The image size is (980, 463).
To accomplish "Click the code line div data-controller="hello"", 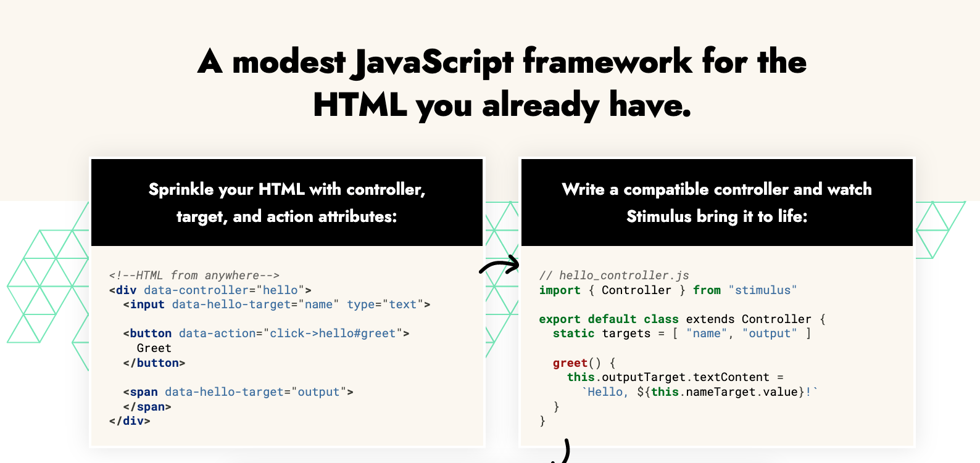I will click(x=210, y=290).
